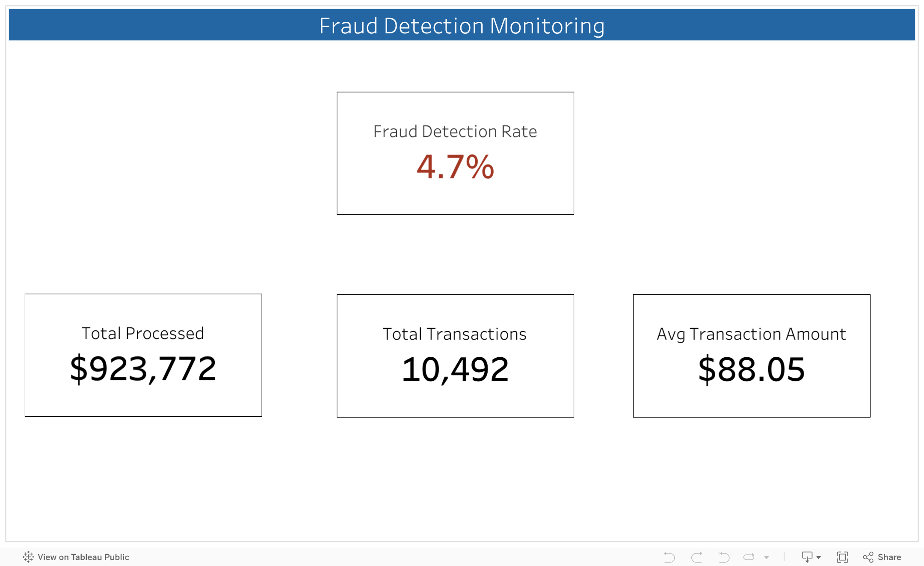Image resolution: width=924 pixels, height=566 pixels.
Task: Expand the dropdown arrow beside Replay
Action: coord(767,557)
